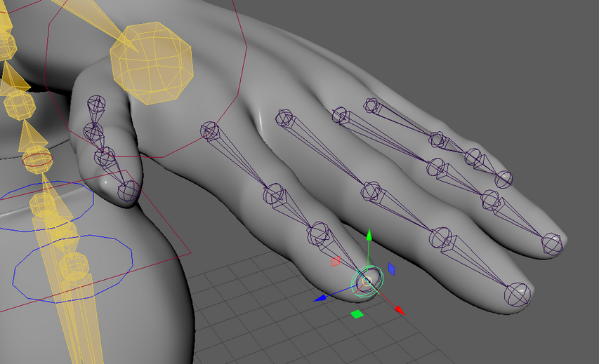
Task: Select the thumb third joint
Action: (x=105, y=156)
